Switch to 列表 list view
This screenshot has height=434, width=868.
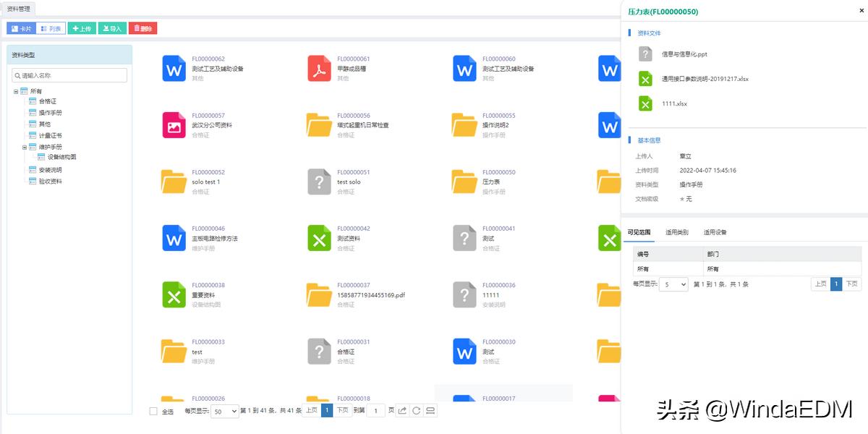coord(51,28)
